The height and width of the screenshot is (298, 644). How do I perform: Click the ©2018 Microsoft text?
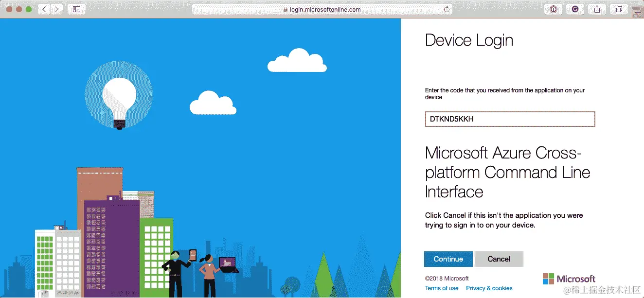click(x=447, y=279)
